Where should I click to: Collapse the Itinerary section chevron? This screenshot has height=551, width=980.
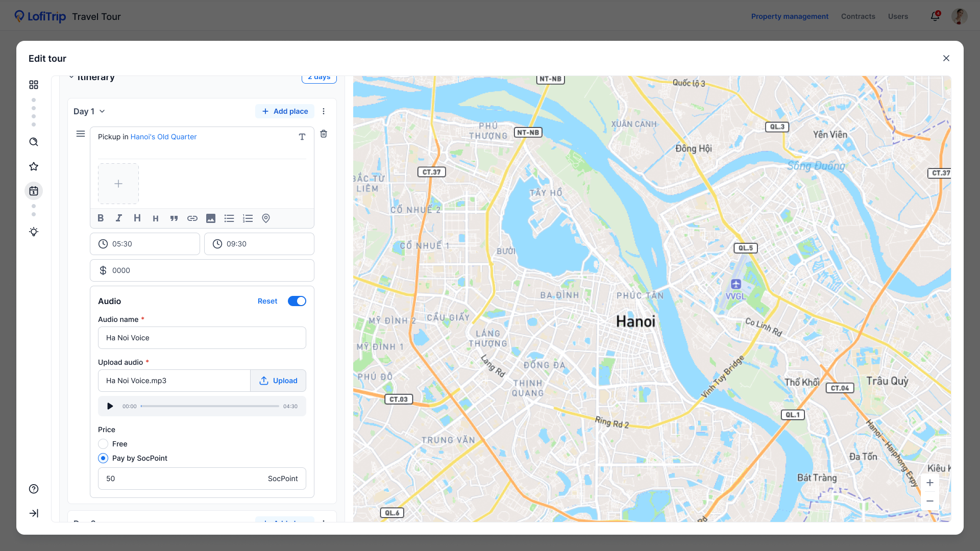coord(71,78)
